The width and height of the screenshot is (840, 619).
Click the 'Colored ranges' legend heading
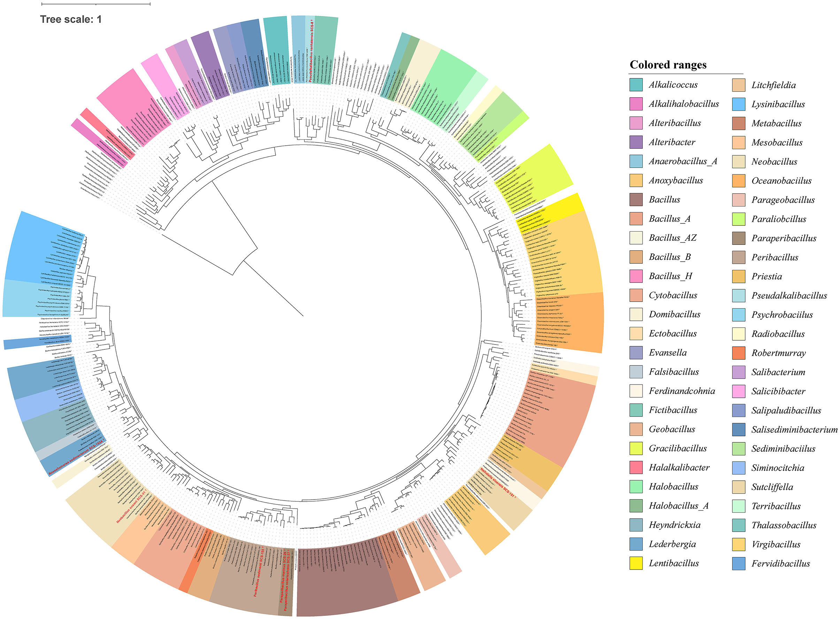click(x=668, y=65)
